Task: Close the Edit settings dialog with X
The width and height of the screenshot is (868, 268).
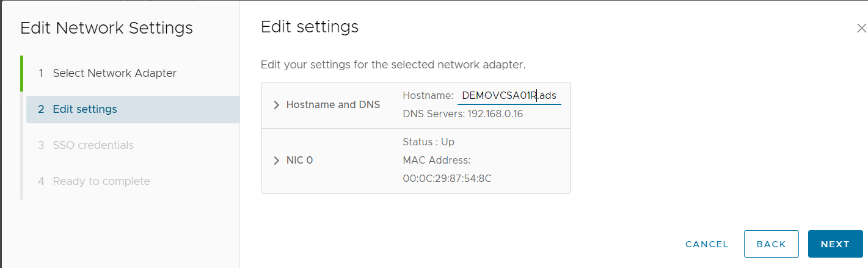Action: (861, 28)
